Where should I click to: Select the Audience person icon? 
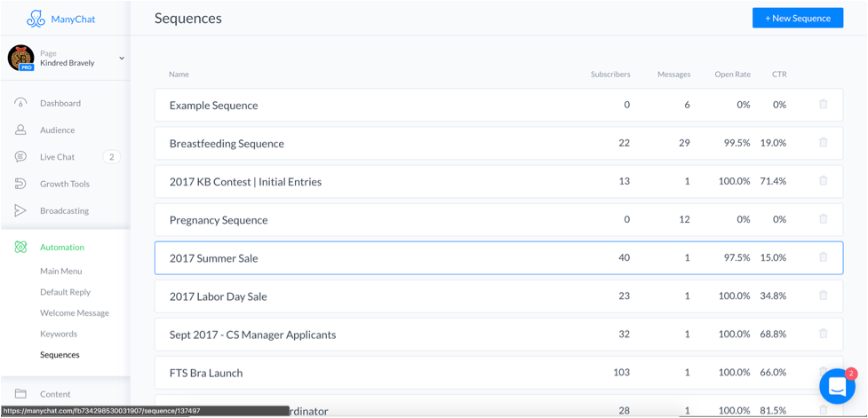click(20, 130)
